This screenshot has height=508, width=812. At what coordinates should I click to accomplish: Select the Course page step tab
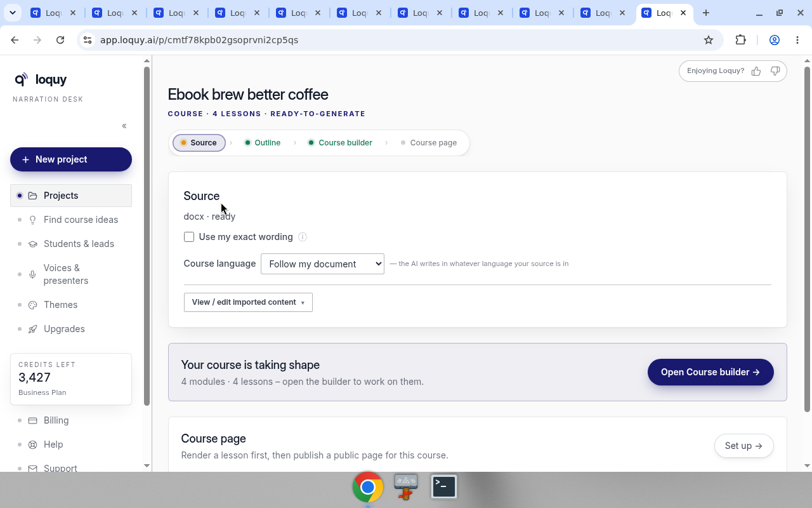coord(429,143)
